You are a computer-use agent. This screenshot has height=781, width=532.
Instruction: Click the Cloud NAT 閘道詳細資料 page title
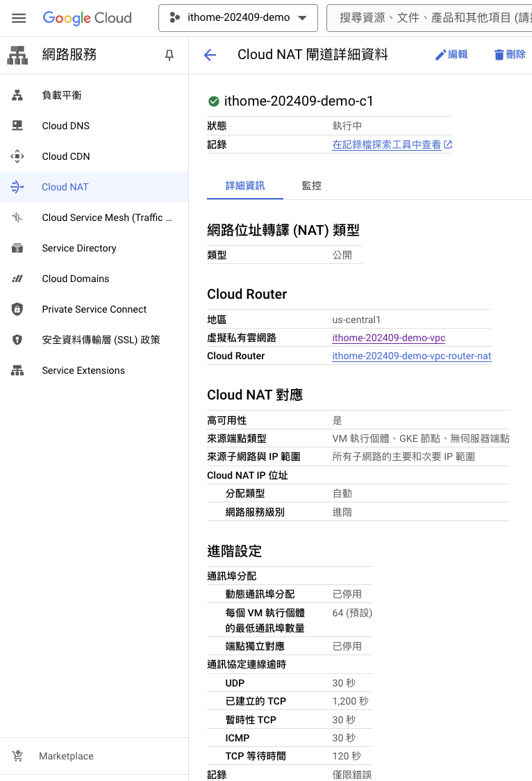tap(313, 54)
